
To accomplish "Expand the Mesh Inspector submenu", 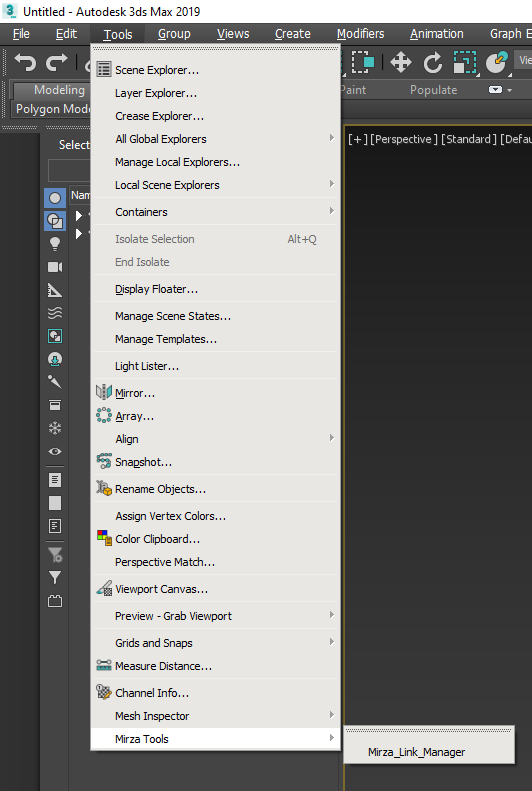I will (216, 716).
